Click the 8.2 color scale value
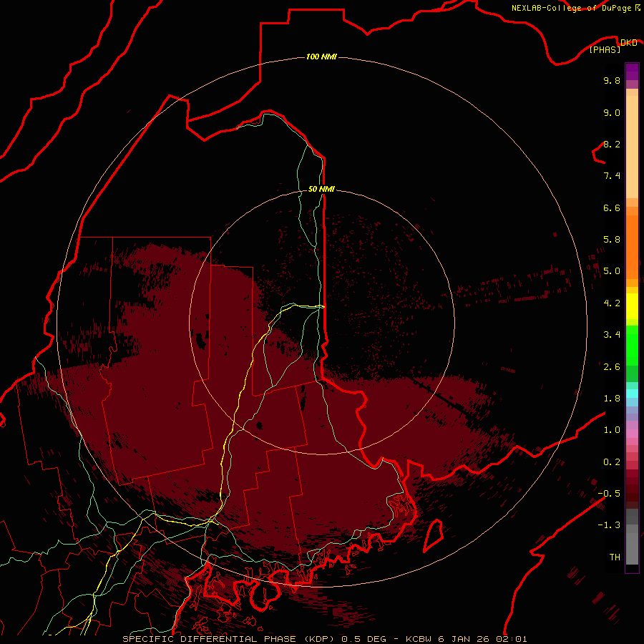644x644 pixels. [612, 144]
